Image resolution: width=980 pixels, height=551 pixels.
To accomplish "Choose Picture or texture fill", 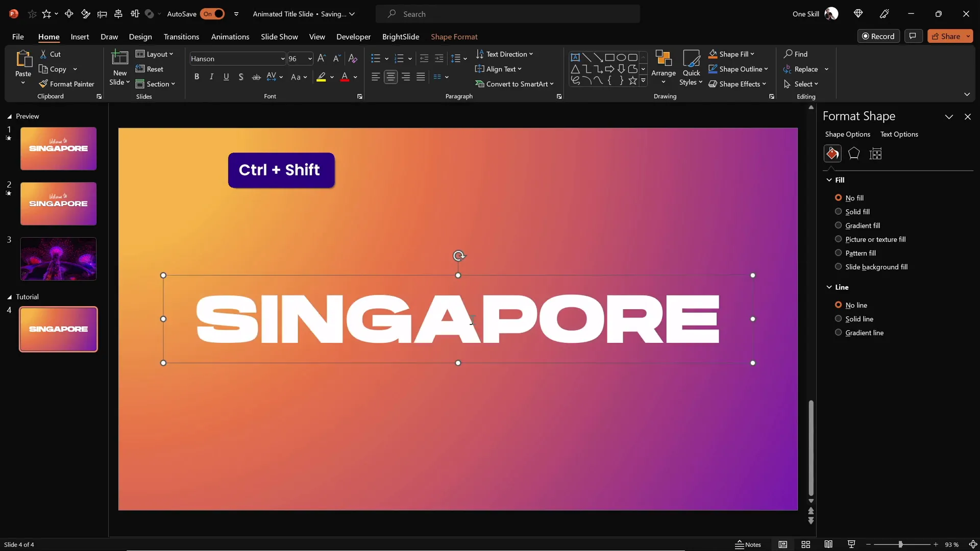I will (870, 239).
